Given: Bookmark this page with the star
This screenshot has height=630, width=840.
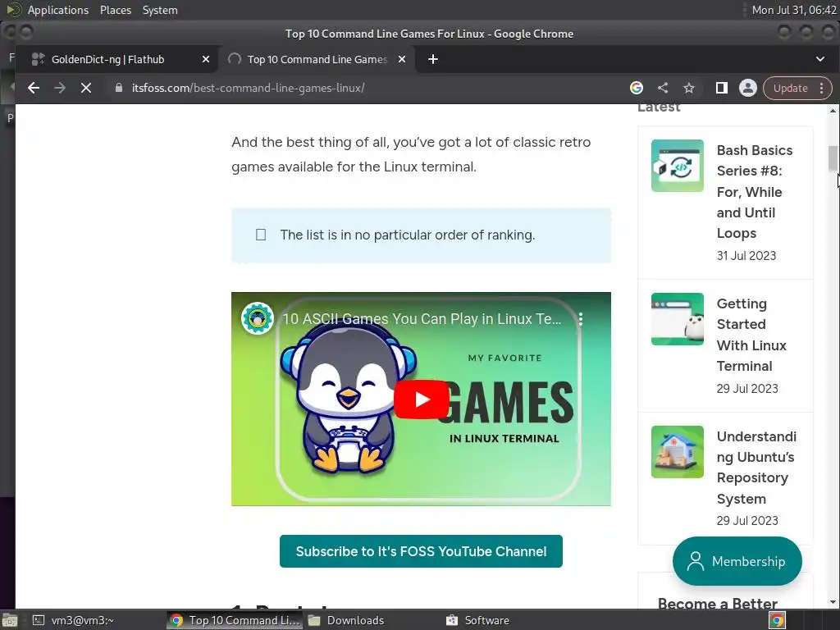Looking at the screenshot, I should (689, 88).
